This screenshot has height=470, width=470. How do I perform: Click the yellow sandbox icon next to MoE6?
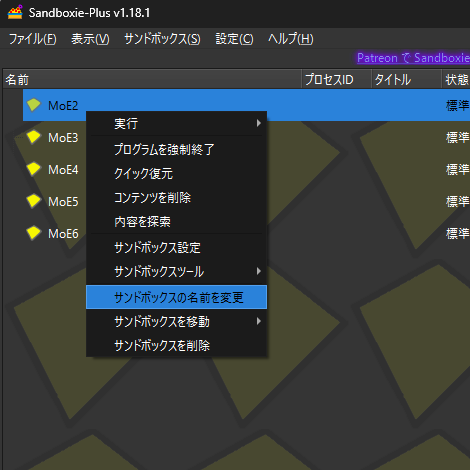click(x=33, y=233)
